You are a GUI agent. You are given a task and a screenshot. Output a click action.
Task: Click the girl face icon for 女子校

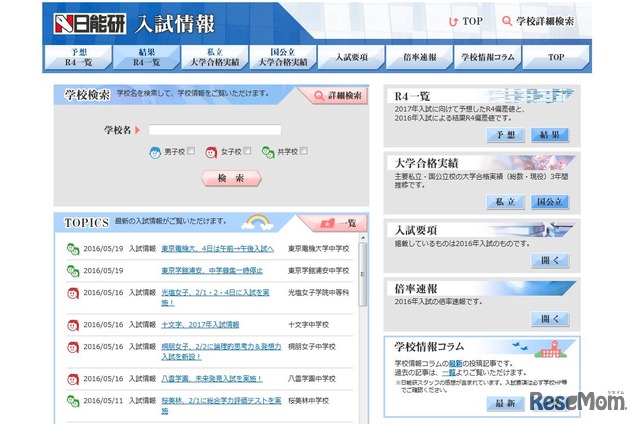tap(211, 153)
